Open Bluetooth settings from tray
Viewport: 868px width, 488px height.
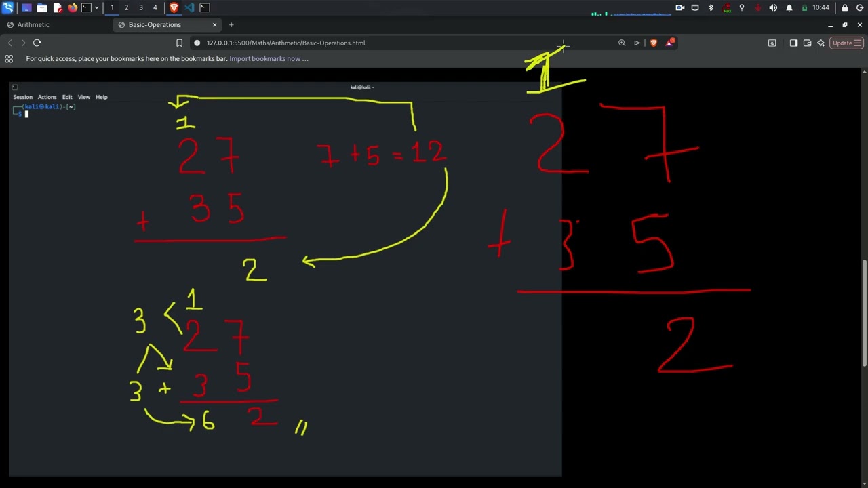click(711, 7)
